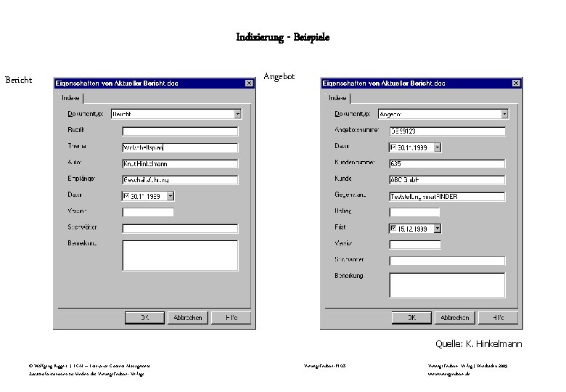Click the 'Quelle: K. Hinkelmann' caption
This screenshot has width=566, height=392.
pos(479,343)
